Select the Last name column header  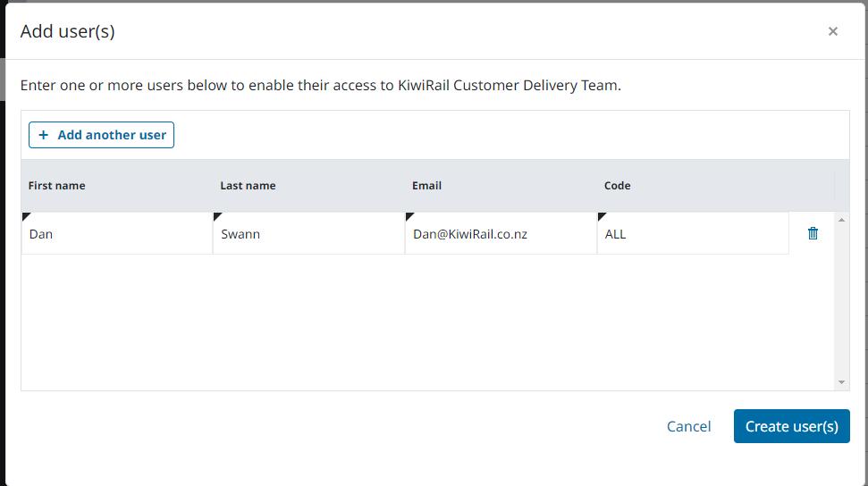click(248, 186)
